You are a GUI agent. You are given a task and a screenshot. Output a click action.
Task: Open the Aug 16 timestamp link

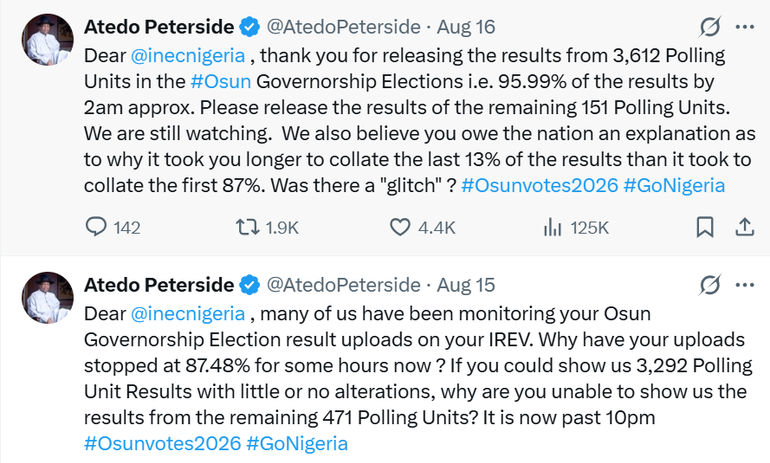[466, 27]
